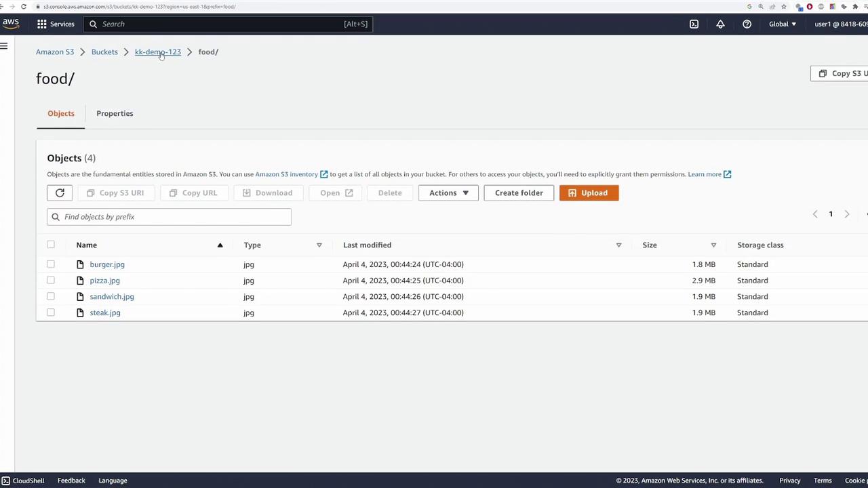The image size is (868, 488).
Task: Switch to the Properties tab
Action: 115,113
